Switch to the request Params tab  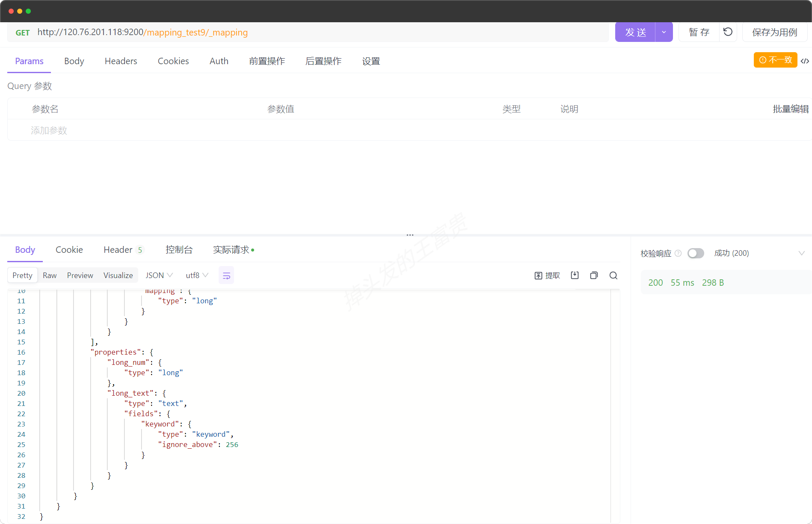(x=29, y=61)
